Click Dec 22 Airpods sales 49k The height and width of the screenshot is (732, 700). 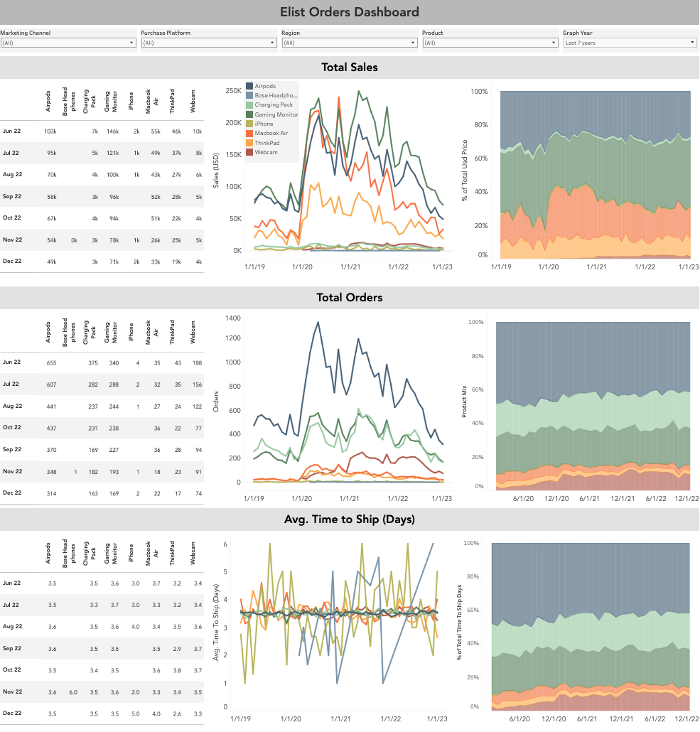click(x=51, y=262)
